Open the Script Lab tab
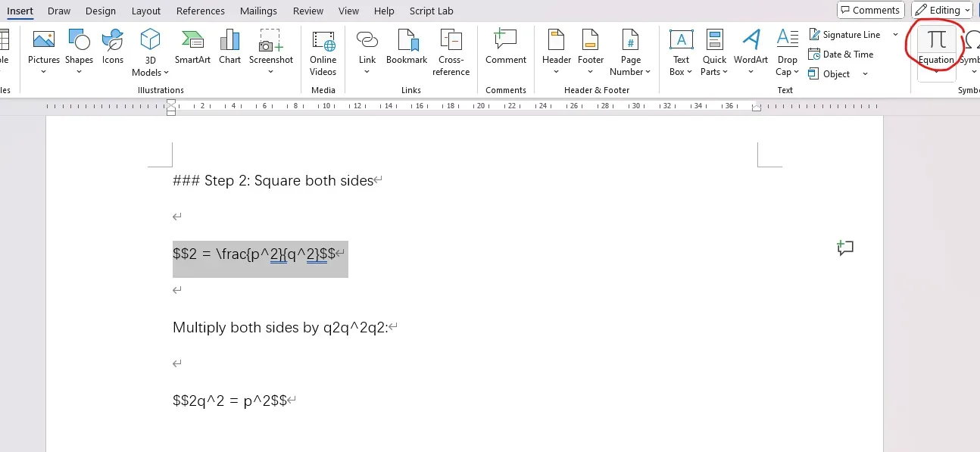Screen dimensions: 980x452 click(431, 11)
